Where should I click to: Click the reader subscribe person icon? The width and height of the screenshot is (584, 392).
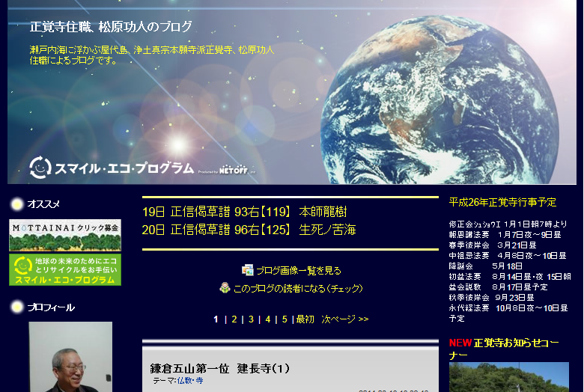(225, 288)
